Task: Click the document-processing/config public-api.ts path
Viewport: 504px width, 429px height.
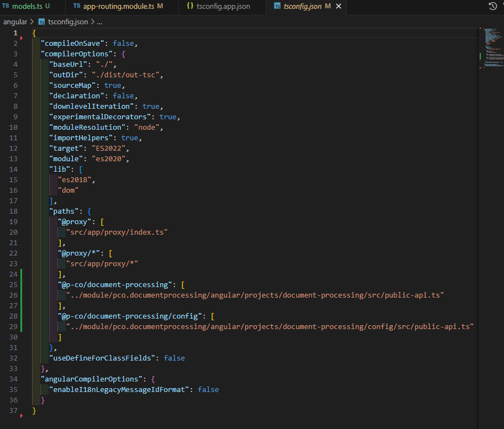Action: point(270,327)
